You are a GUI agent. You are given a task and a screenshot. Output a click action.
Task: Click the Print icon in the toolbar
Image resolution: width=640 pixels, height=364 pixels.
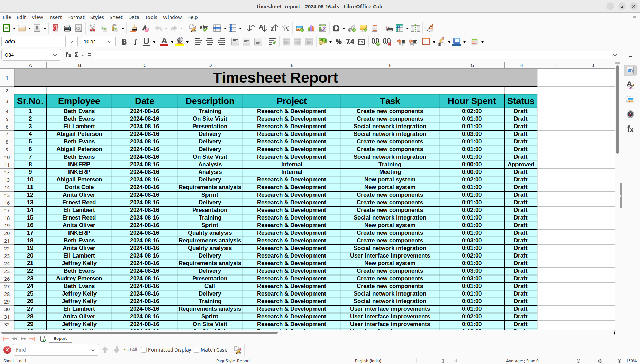coord(67,28)
